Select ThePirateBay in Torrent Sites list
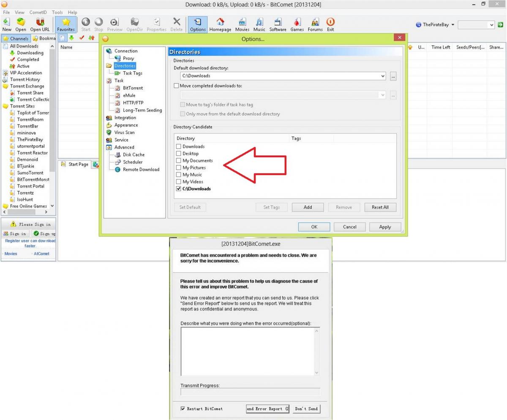Screen dimensions: 507x420 pos(30,139)
